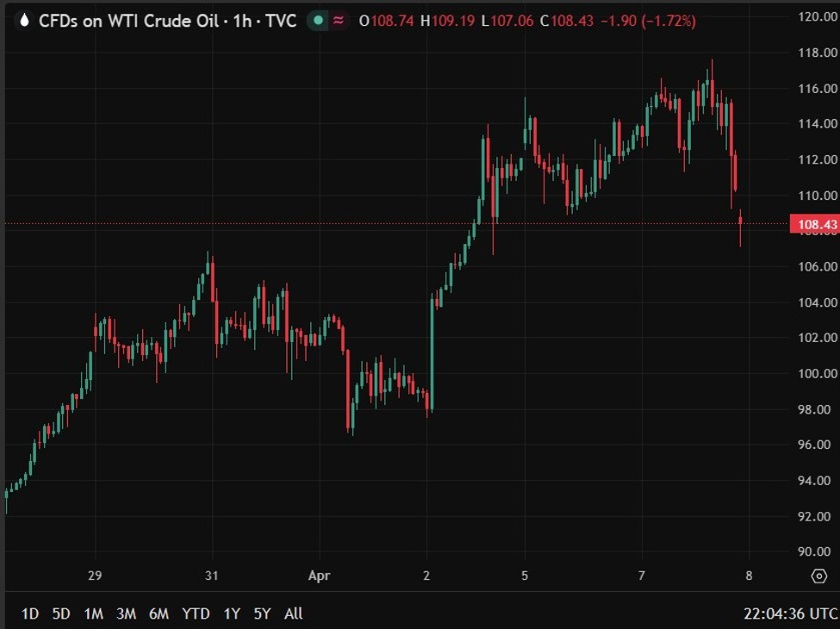Viewport: 840px width, 629px height.
Task: Click the 120.00 price axis label
Action: point(817,17)
